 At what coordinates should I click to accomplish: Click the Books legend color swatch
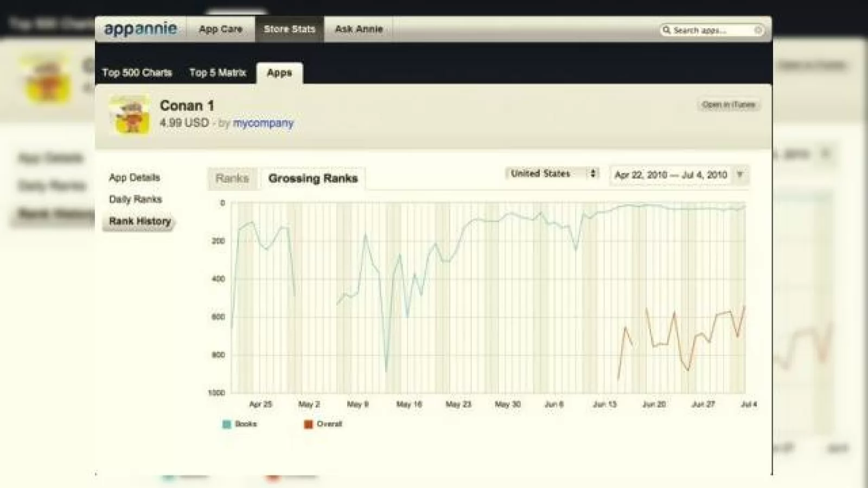pos(227,424)
